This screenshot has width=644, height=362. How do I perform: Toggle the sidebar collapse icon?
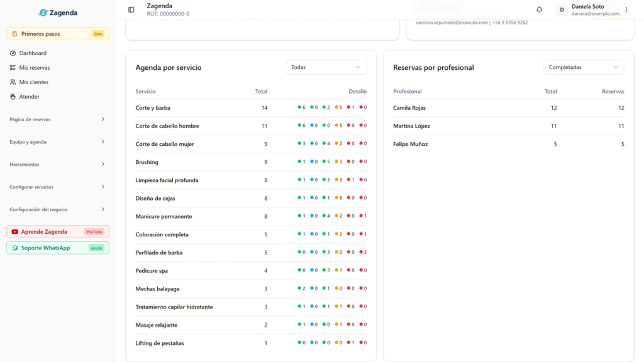coord(131,9)
